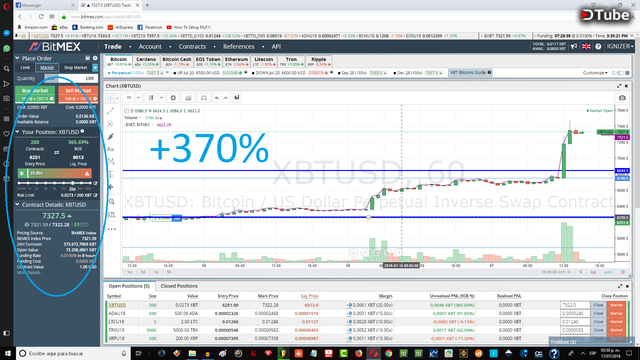
Task: Select the trend line drawing tool
Action: pyautogui.click(x=110, y=111)
